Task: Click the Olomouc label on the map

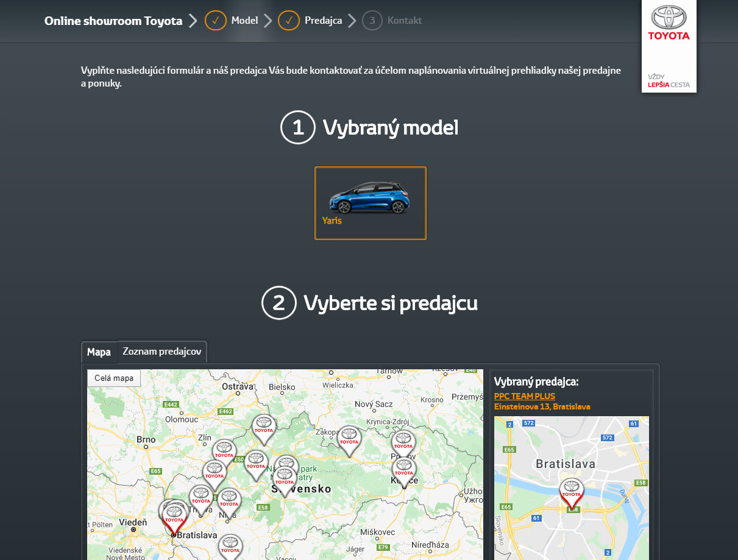Action: (x=182, y=419)
